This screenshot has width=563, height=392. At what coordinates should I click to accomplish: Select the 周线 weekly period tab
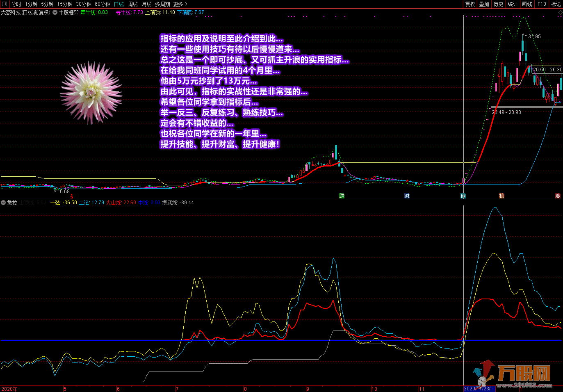133,4
